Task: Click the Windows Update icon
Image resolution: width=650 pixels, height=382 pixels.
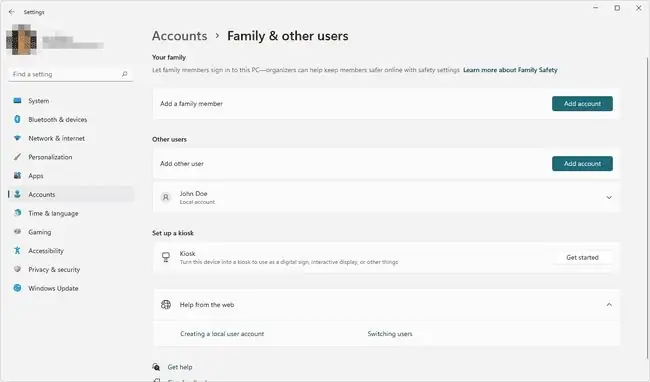Action: (x=17, y=288)
